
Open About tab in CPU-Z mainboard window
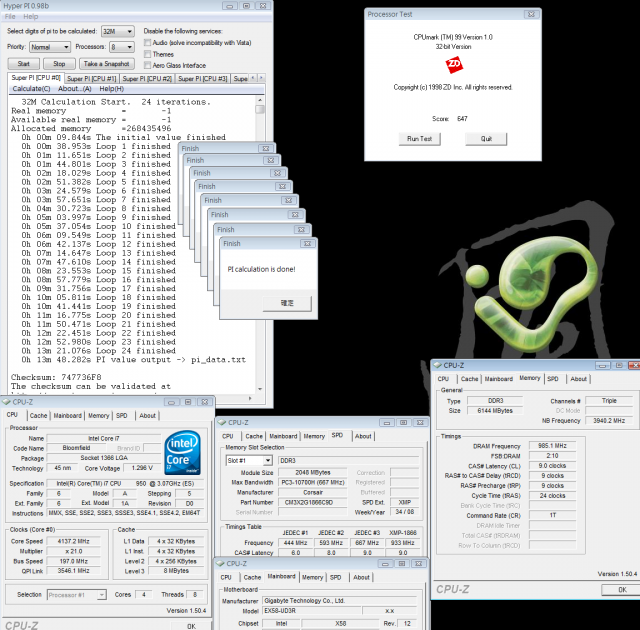(x=361, y=577)
